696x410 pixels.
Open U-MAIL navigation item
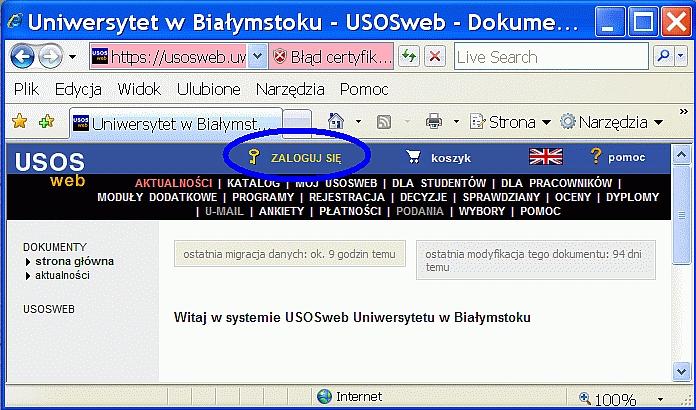pyautogui.click(x=225, y=211)
